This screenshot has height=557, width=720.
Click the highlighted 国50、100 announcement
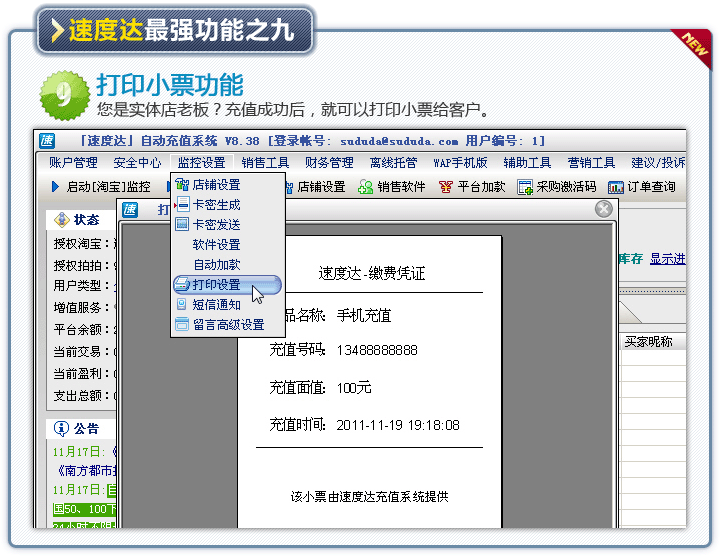pos(84,509)
